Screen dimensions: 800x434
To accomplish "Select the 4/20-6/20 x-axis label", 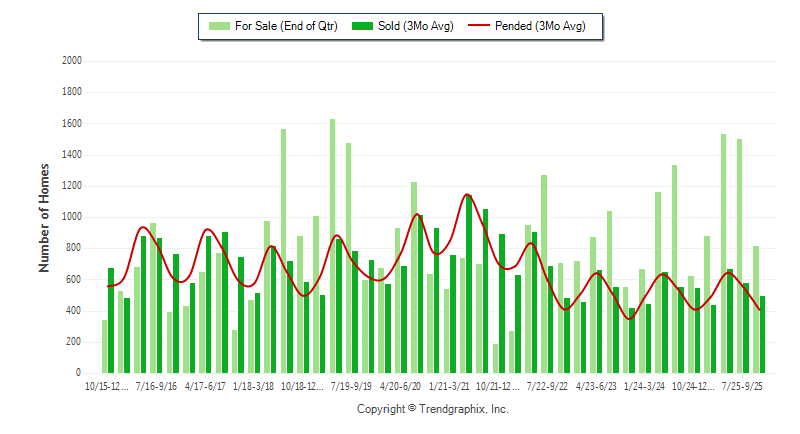I will click(400, 386).
